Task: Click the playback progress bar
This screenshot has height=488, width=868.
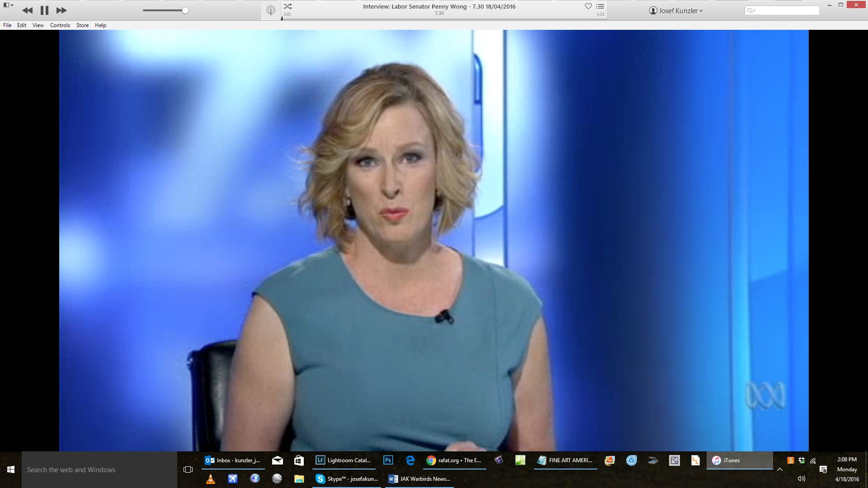Action: point(443,19)
